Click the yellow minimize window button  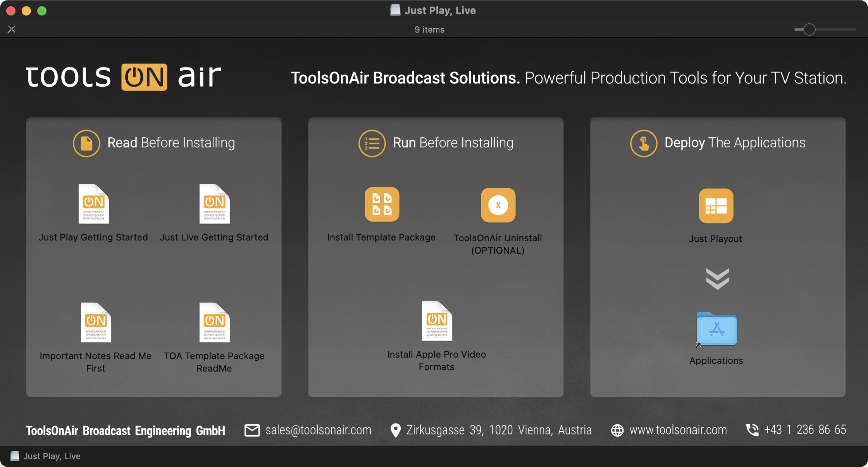[x=26, y=11]
